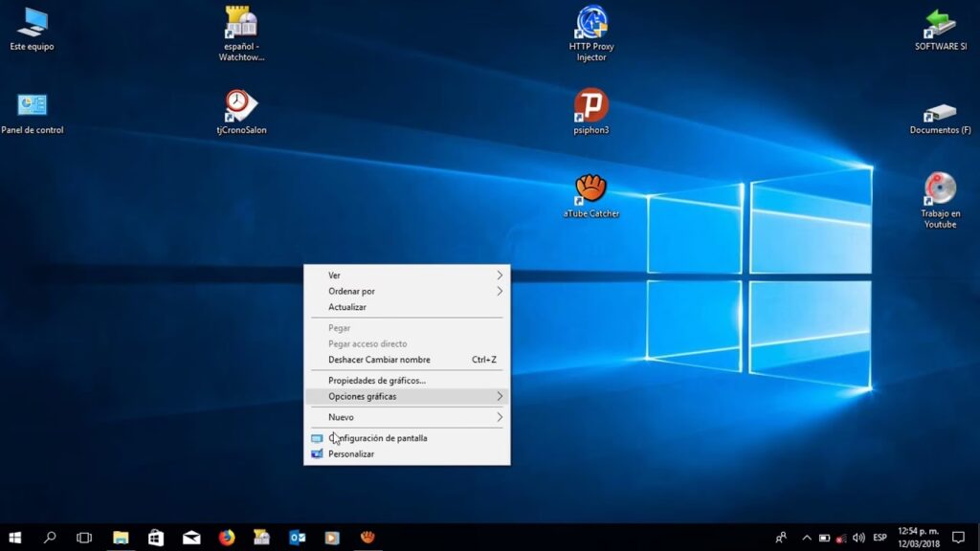Click the tjCronoSalon desktop shortcut
This screenshot has width=980, height=551.
[240, 106]
